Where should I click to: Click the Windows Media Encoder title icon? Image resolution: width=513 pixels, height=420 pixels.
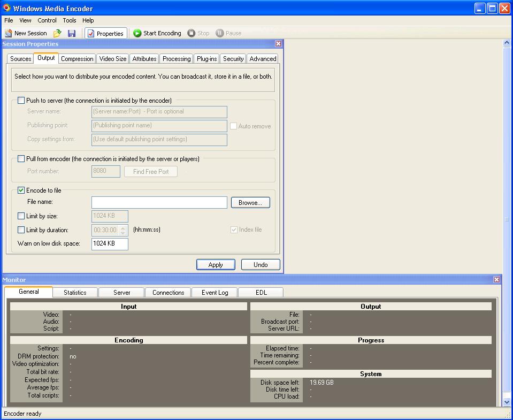6,8
